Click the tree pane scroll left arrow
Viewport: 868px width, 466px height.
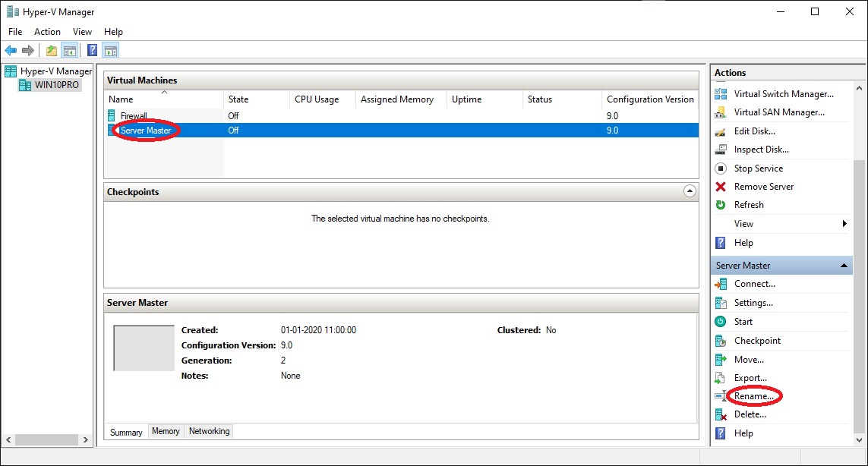pos(8,440)
